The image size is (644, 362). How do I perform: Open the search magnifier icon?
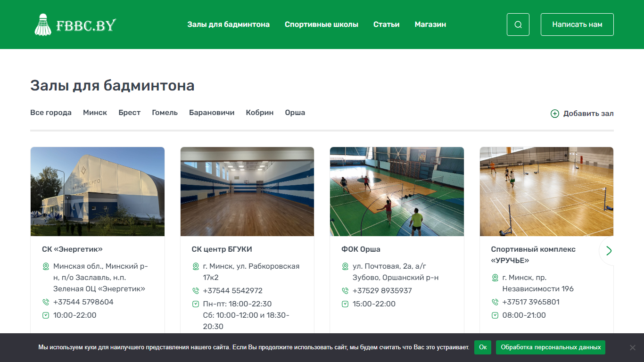[518, 25]
